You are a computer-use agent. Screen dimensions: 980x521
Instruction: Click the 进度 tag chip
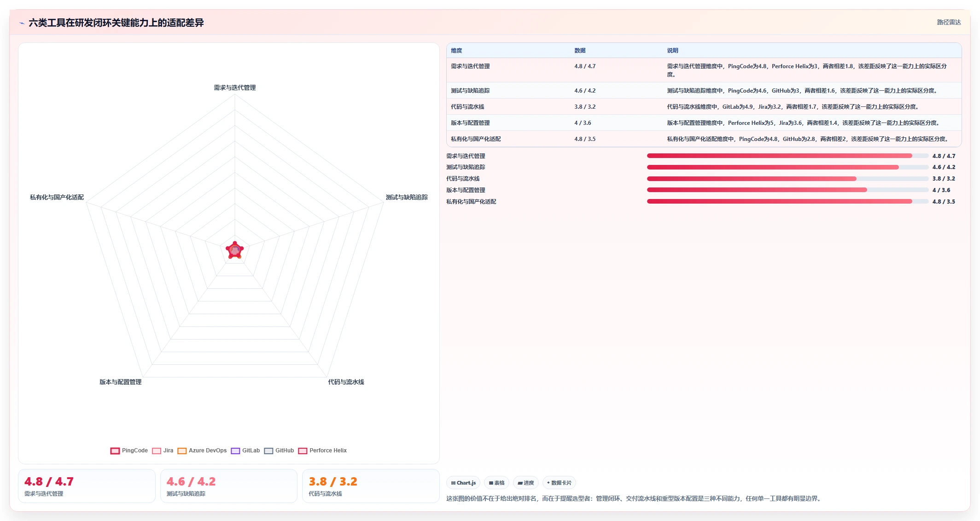[x=525, y=483]
